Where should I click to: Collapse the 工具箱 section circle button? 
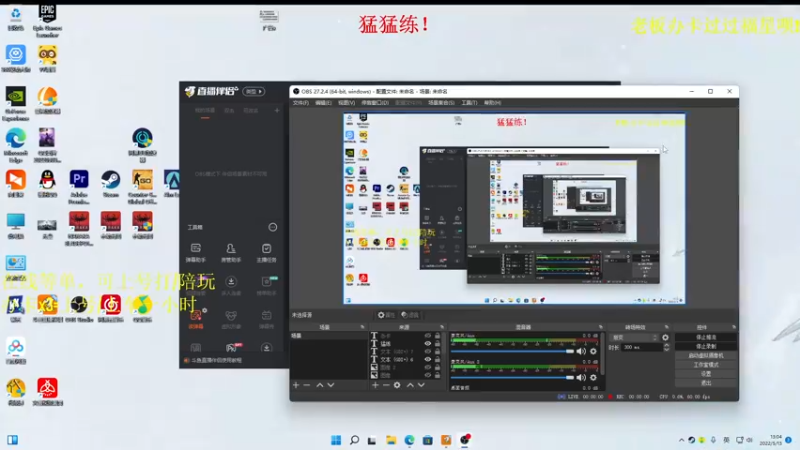click(273, 227)
